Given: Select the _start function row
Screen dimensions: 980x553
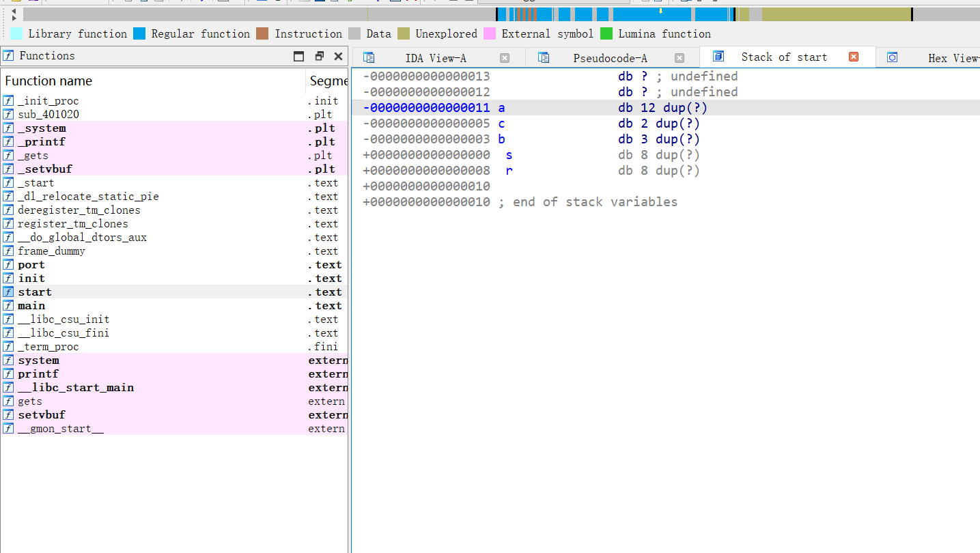Looking at the screenshot, I should [174, 183].
